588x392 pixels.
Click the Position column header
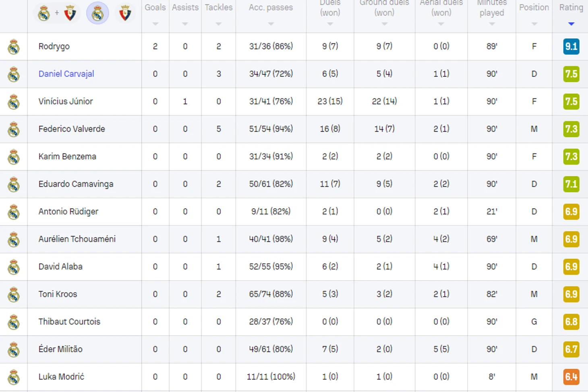534,8
